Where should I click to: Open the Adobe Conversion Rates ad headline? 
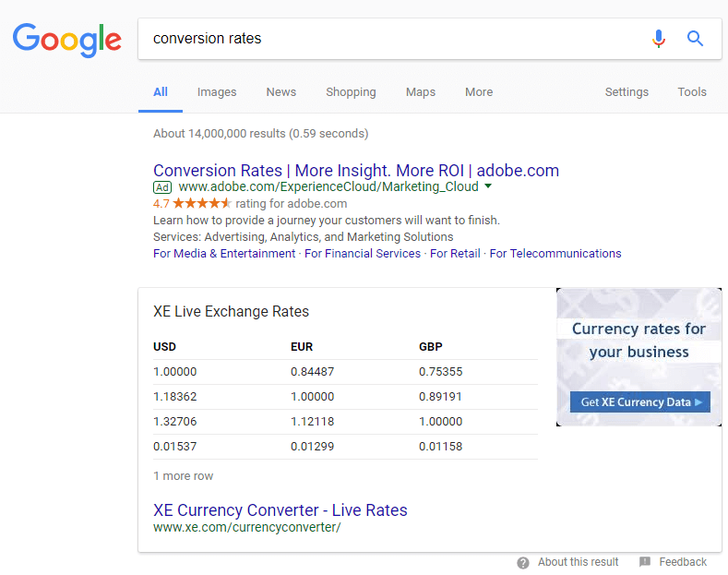point(355,171)
